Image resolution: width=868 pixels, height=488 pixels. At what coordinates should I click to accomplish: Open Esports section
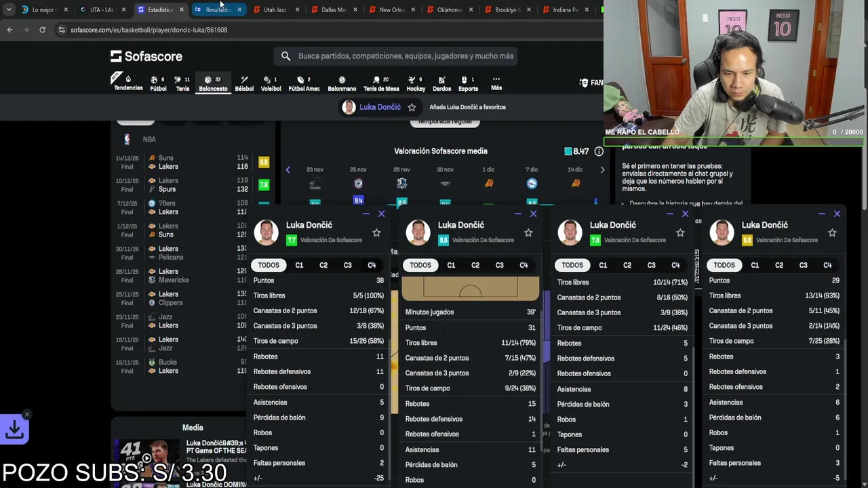468,83
